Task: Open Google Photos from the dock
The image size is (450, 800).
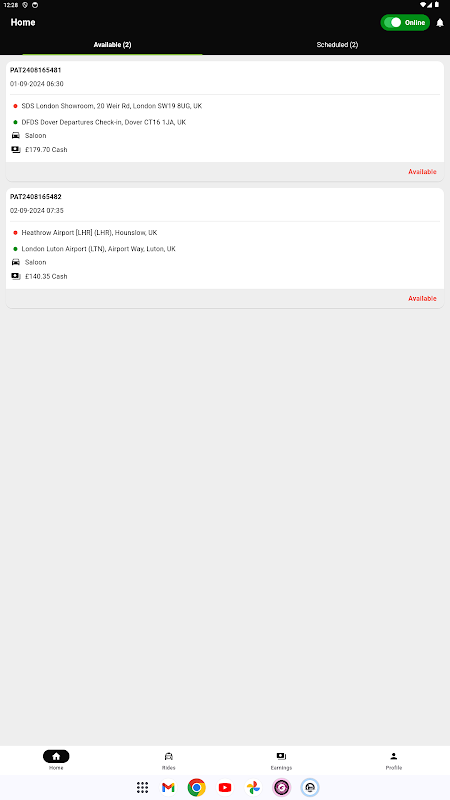Action: (253, 787)
